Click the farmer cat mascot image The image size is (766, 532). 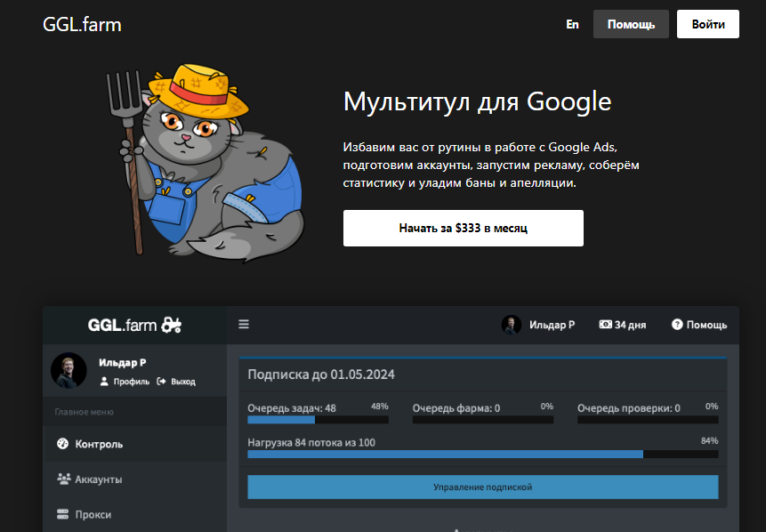[x=205, y=162]
